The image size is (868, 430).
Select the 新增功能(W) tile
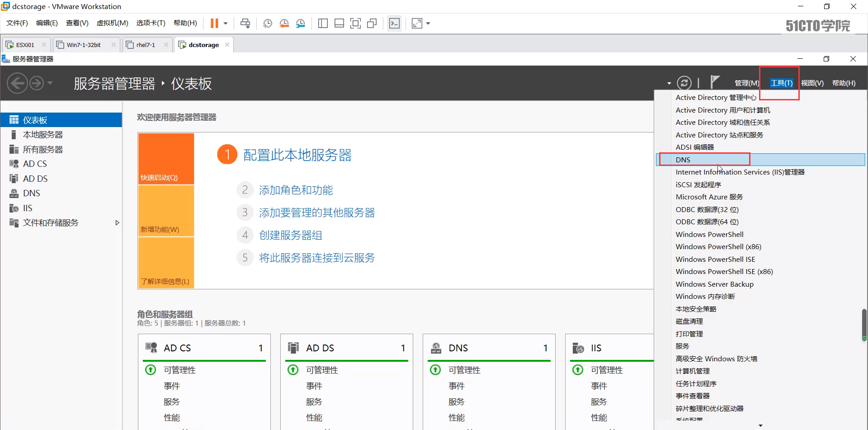(166, 211)
